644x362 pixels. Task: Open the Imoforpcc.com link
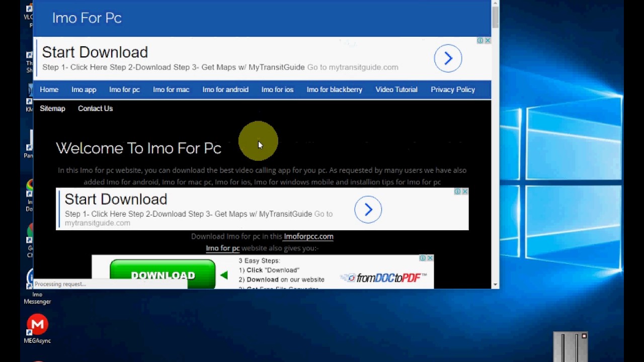308,236
